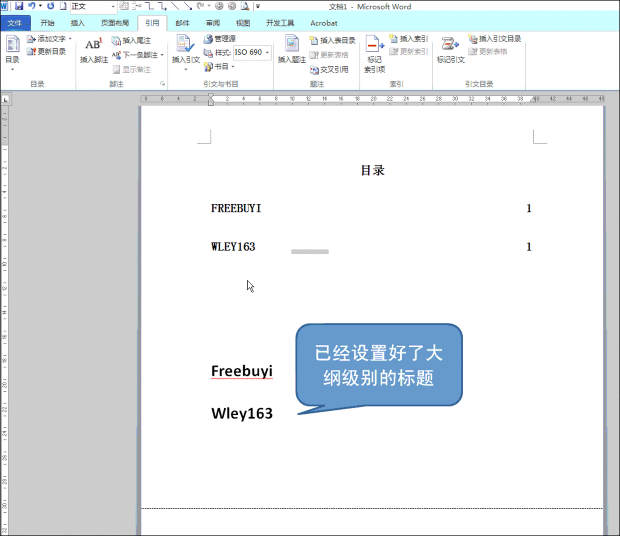Open the undo history dropdown arrow
The image size is (620, 536).
[40, 6]
